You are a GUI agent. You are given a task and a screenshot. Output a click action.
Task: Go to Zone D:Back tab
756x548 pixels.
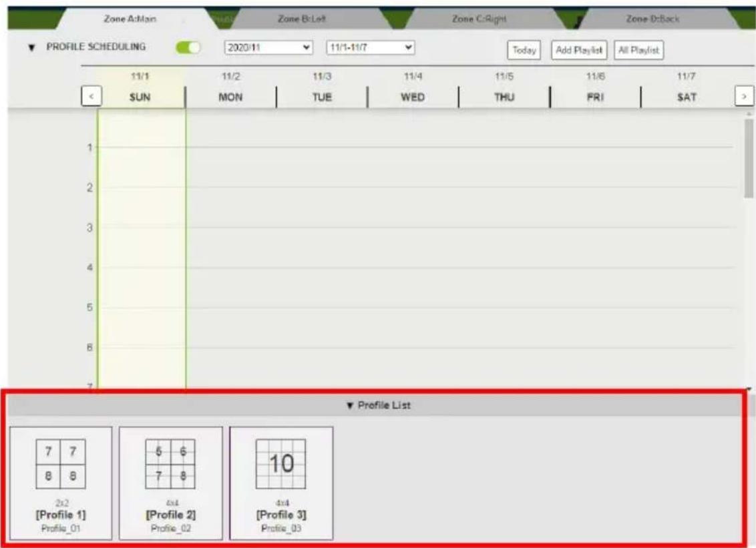(x=652, y=19)
